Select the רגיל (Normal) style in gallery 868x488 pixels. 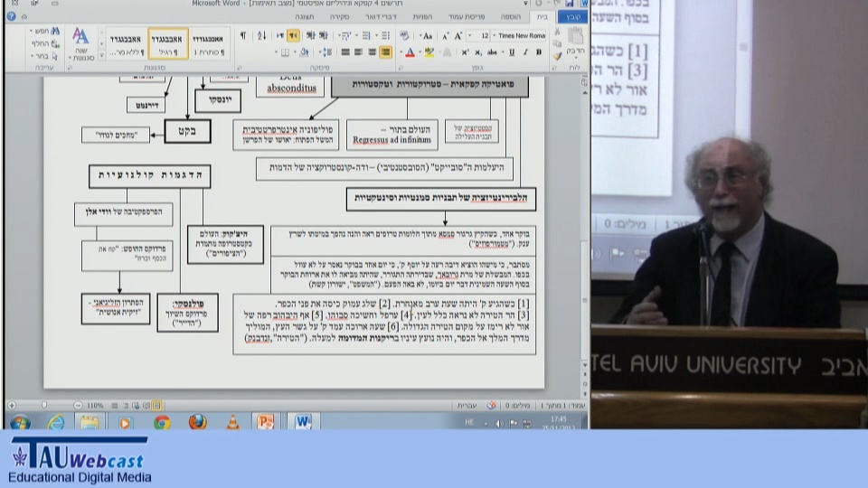point(168,43)
